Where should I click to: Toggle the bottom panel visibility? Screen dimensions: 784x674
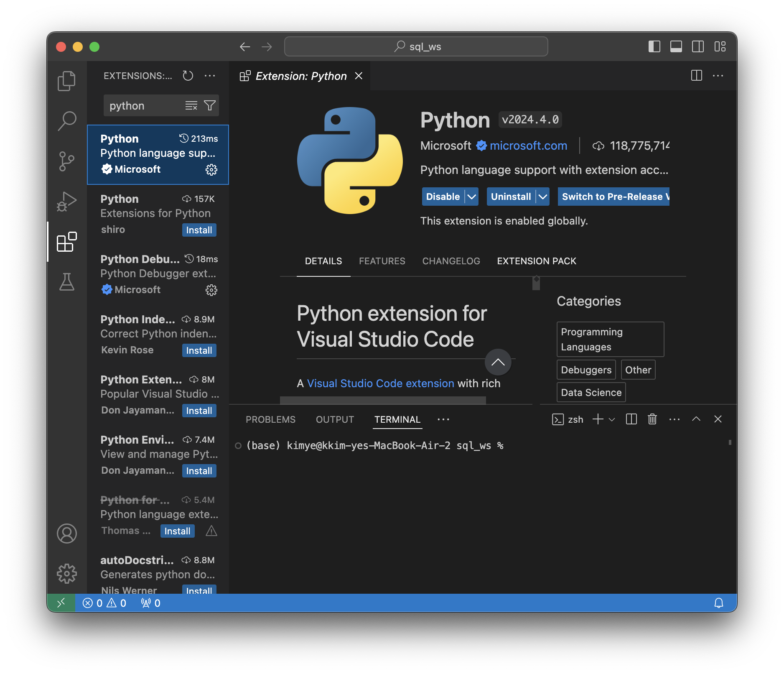coord(676,46)
